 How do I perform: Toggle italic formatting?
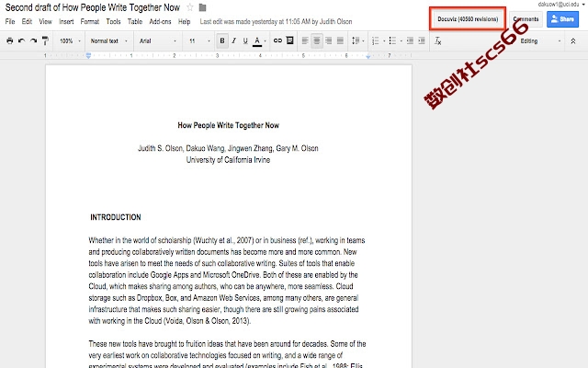click(233, 40)
